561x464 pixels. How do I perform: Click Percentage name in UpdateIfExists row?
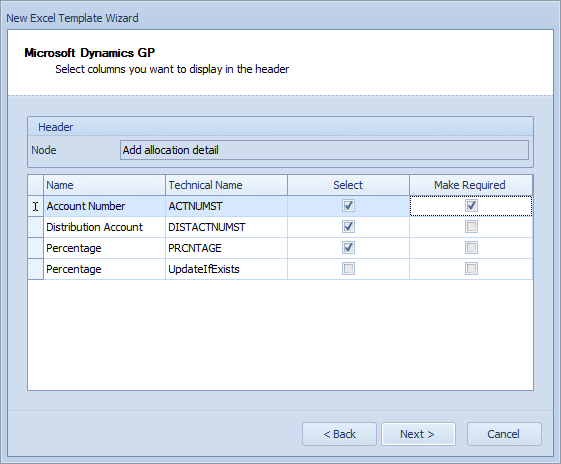click(104, 269)
